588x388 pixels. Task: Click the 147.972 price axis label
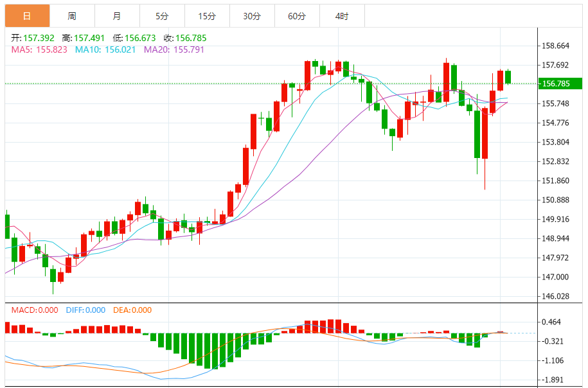point(555,258)
